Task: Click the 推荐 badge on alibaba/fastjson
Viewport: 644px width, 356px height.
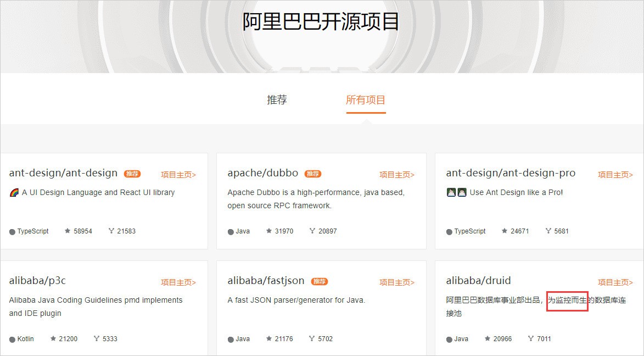Action: click(319, 282)
